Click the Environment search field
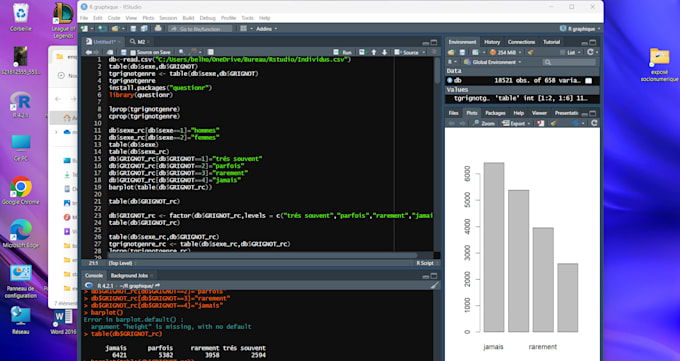Screen dimensions: 680x361 point(569,62)
